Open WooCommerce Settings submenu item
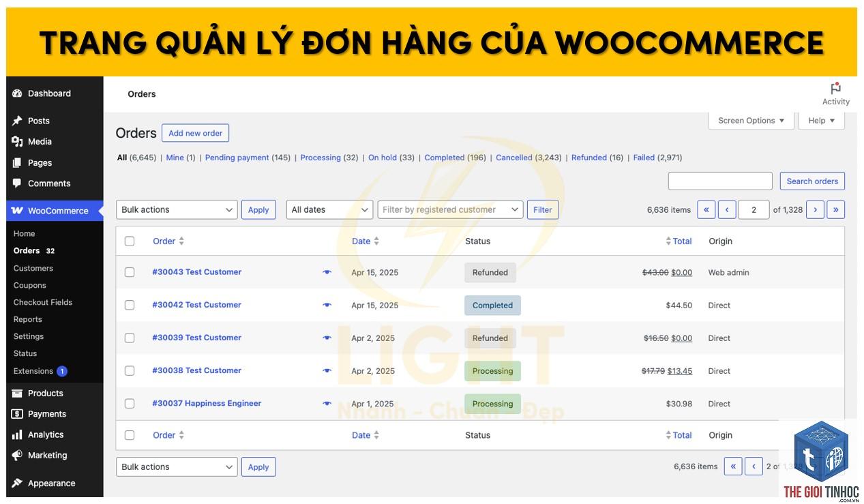 29,336
